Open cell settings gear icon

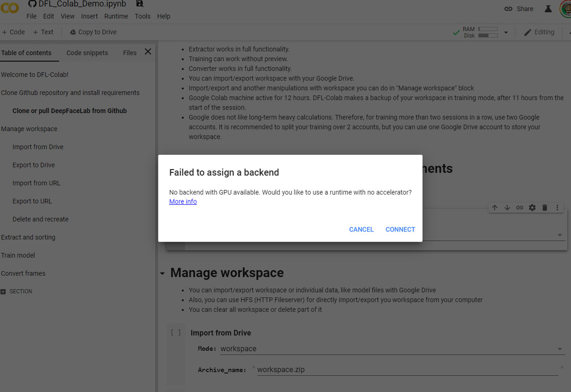532,208
